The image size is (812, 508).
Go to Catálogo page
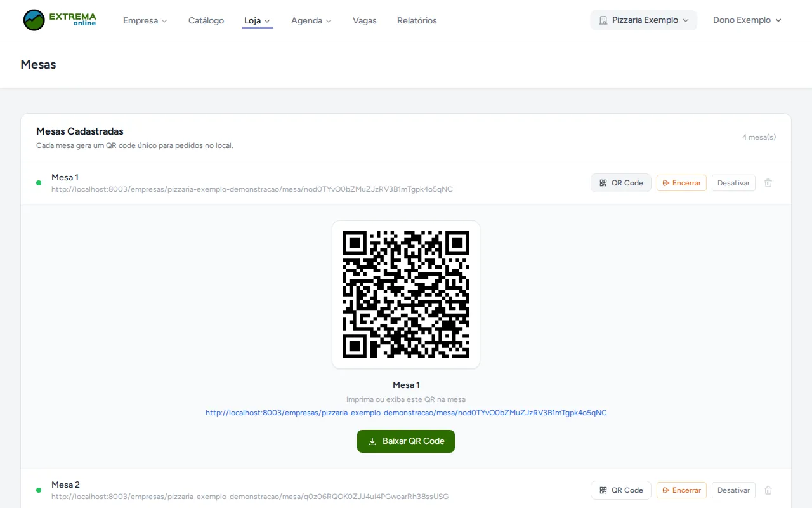click(x=206, y=20)
